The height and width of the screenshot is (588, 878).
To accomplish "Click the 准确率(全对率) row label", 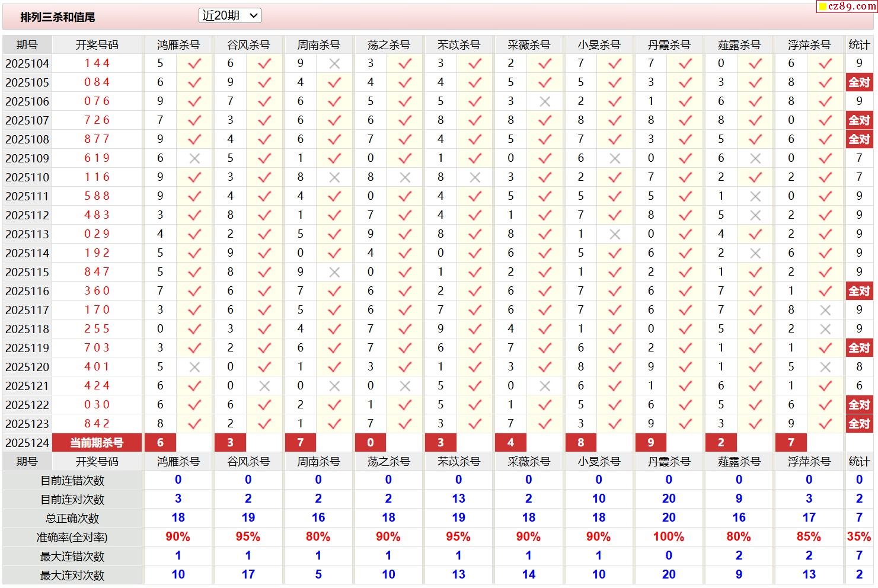I will (72, 538).
